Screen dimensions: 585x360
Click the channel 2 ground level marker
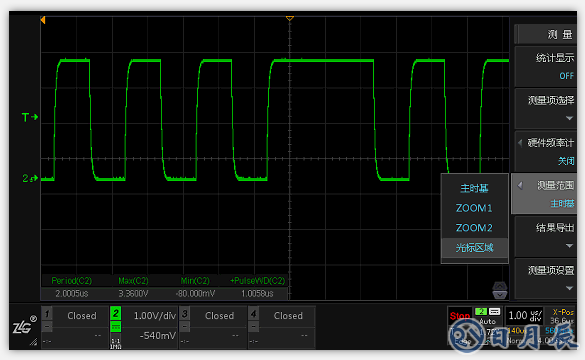[x=30, y=179]
